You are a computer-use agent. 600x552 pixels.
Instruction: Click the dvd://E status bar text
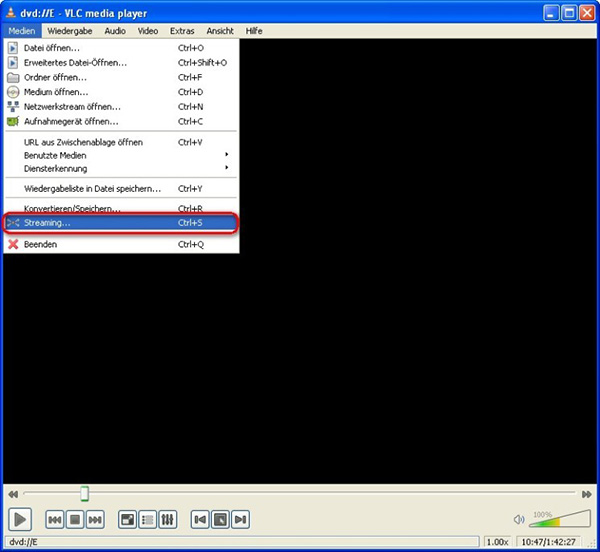23,542
